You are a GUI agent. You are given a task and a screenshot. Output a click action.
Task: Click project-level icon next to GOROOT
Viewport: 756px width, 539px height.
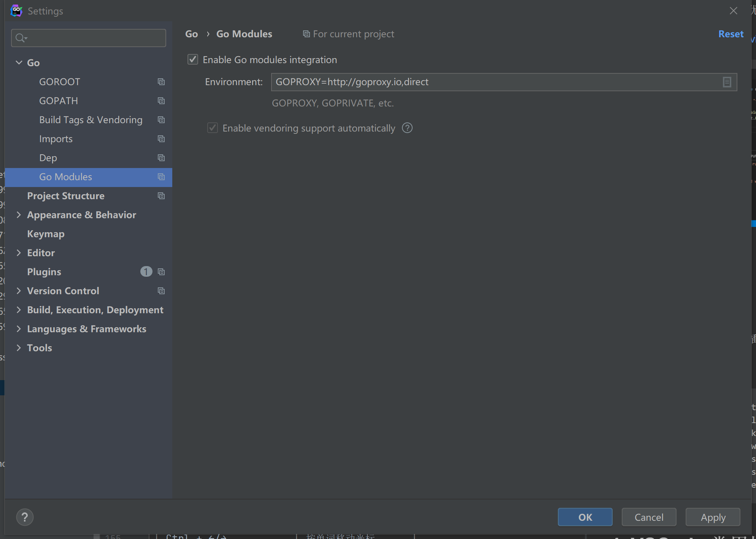(161, 82)
